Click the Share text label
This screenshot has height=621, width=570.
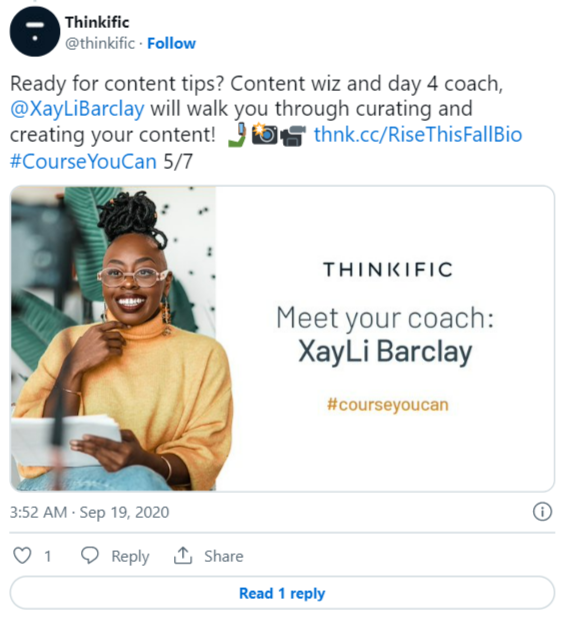point(224,556)
